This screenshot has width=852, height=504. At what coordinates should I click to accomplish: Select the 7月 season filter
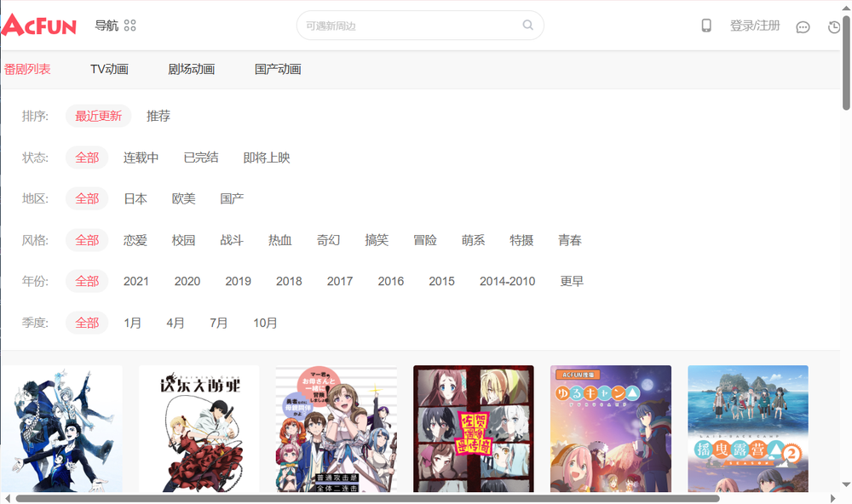[x=218, y=323]
